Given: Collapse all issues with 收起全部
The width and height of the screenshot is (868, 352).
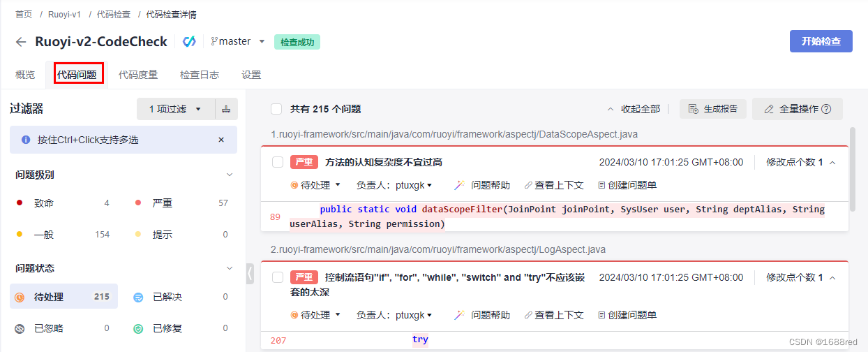Looking at the screenshot, I should 634,109.
